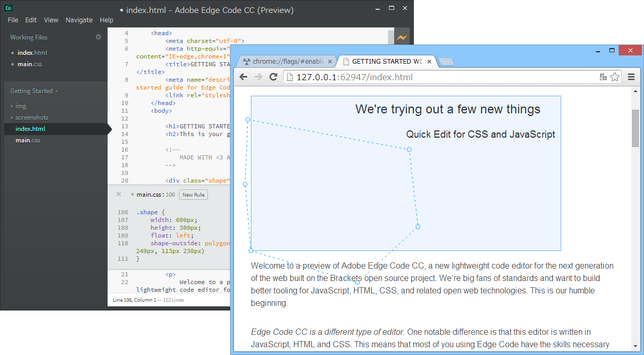Image resolution: width=644 pixels, height=355 pixels.
Task: Click the forward navigation arrow
Action: 258,77
